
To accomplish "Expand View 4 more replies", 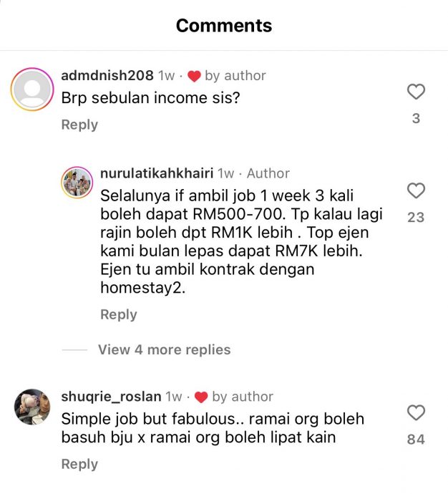I will [x=165, y=349].
